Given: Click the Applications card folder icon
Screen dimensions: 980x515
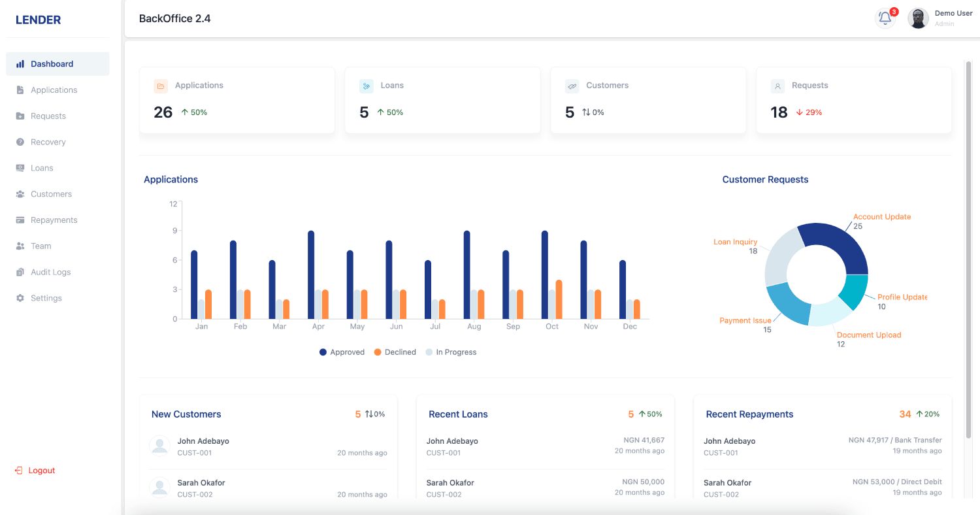Looking at the screenshot, I should 161,86.
